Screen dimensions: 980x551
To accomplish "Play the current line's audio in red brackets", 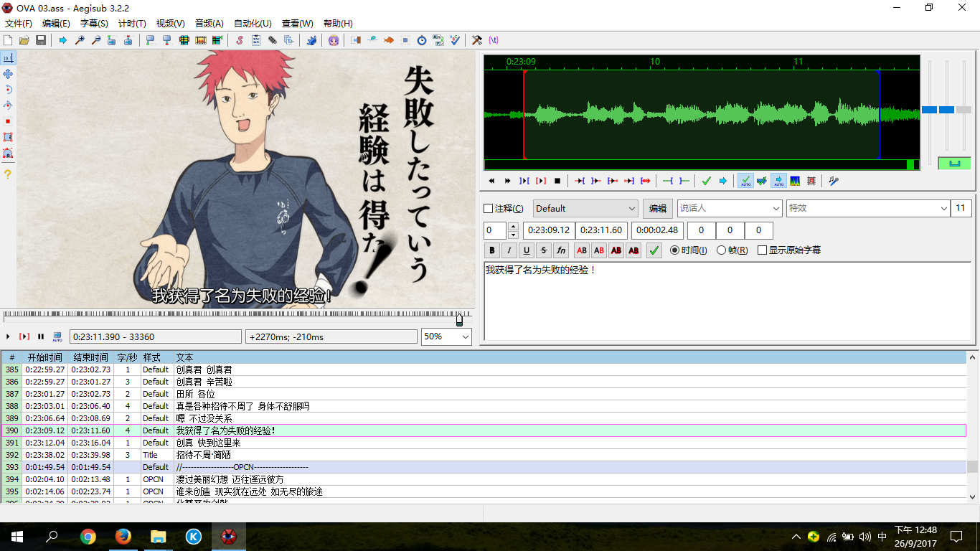I will click(541, 181).
